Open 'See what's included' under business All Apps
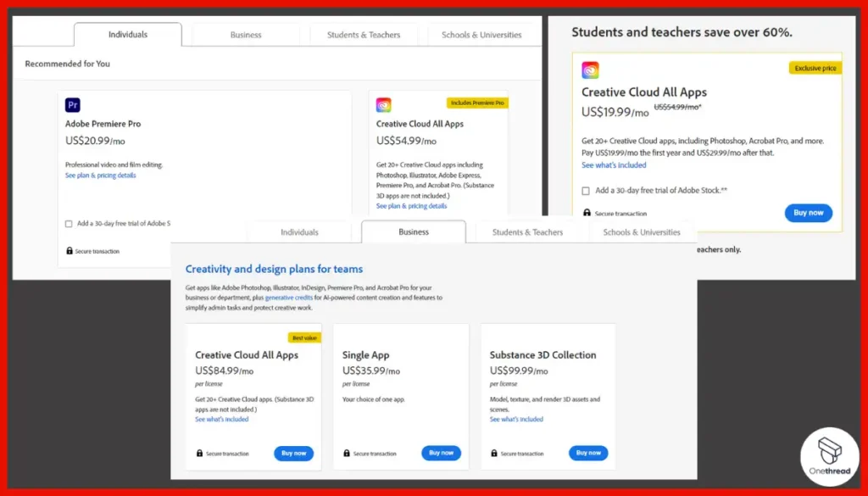The height and width of the screenshot is (496, 868). (221, 419)
